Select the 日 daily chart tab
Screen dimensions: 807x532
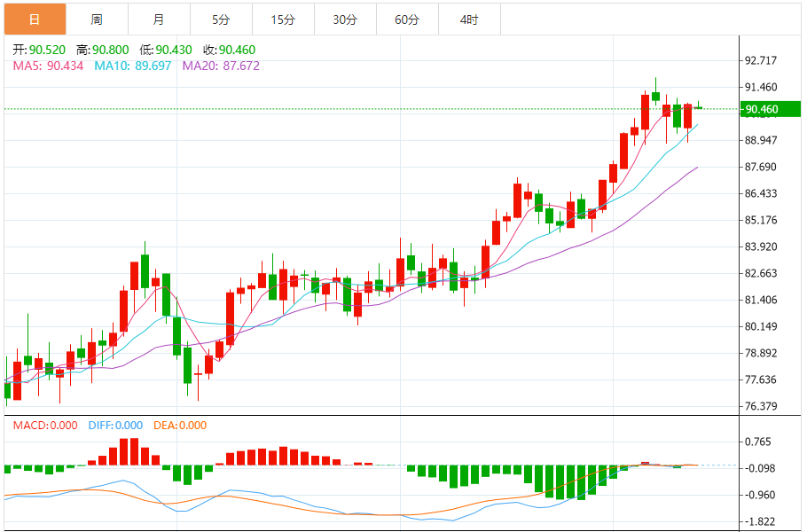click(x=35, y=20)
